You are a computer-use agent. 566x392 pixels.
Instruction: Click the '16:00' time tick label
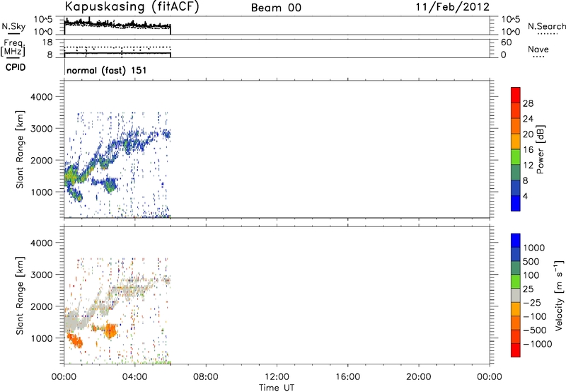point(347,377)
